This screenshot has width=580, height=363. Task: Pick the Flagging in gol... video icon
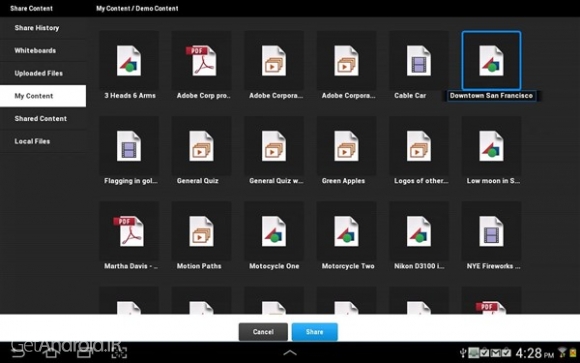click(x=129, y=146)
